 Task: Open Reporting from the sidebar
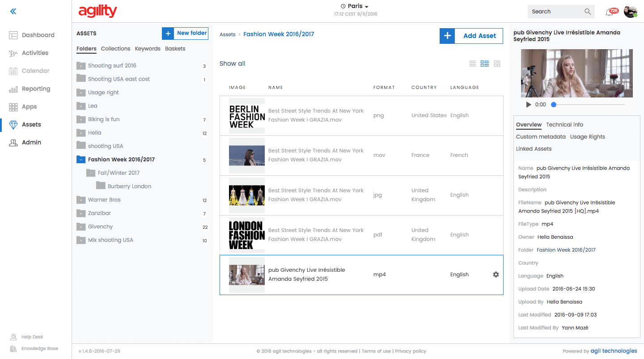pos(36,89)
